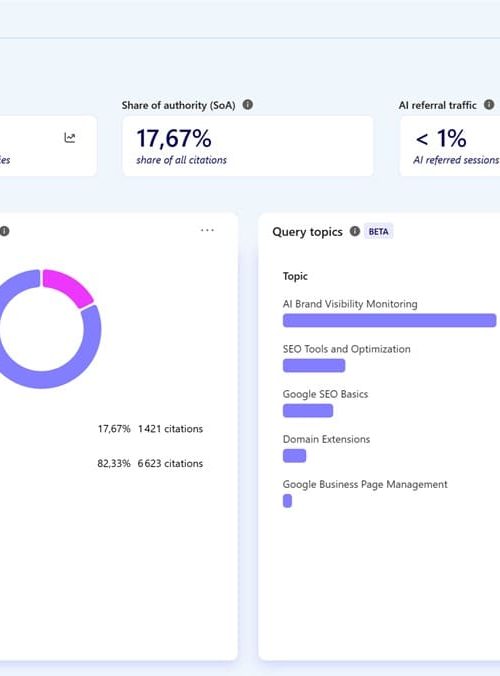Click the AI referred sessions caption
This screenshot has height=676, width=500.
point(456,160)
